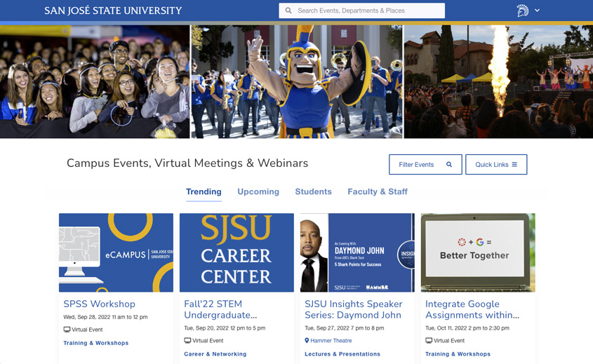The height and width of the screenshot is (364, 593).
Task: Click the San José State University logo
Action: click(x=113, y=11)
